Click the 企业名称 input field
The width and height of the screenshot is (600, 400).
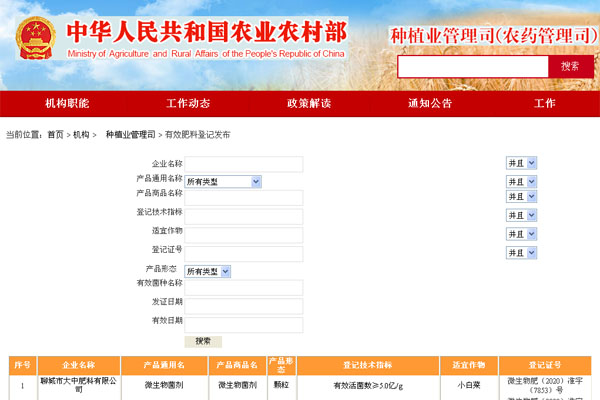point(243,164)
